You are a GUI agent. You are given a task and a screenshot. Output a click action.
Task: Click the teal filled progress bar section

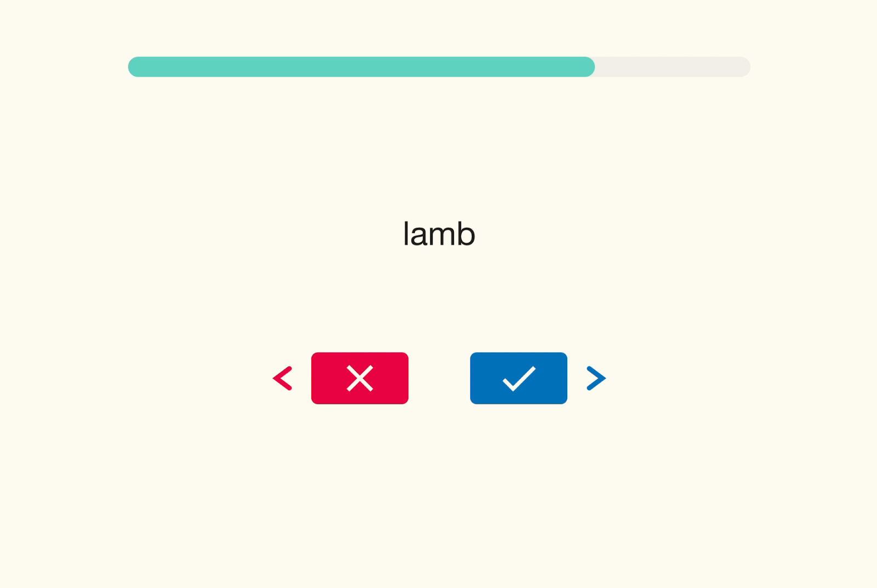(x=361, y=67)
